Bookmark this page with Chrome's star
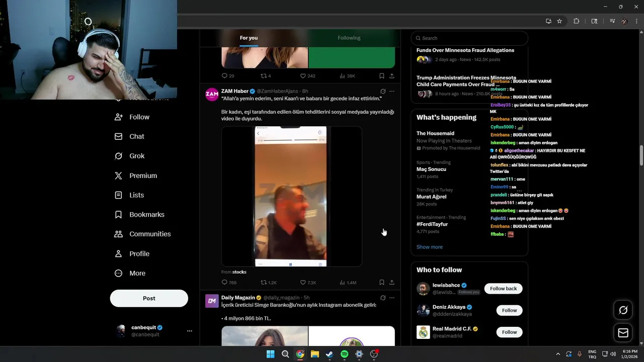This screenshot has height=362, width=644. tap(559, 21)
